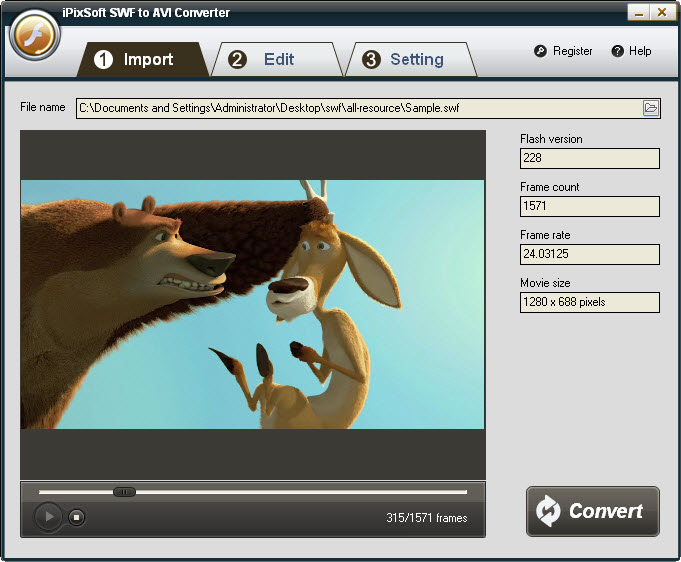Close the converter window

661,13
